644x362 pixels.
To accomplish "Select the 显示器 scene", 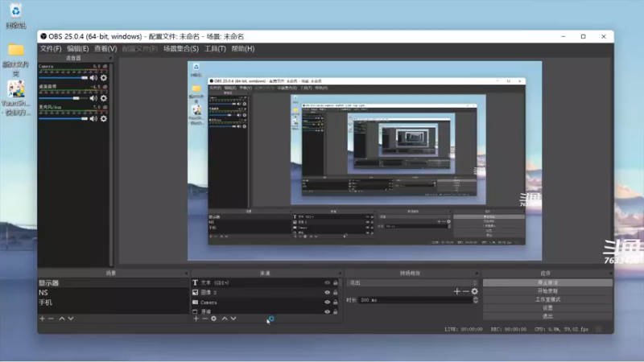I will click(x=113, y=283).
